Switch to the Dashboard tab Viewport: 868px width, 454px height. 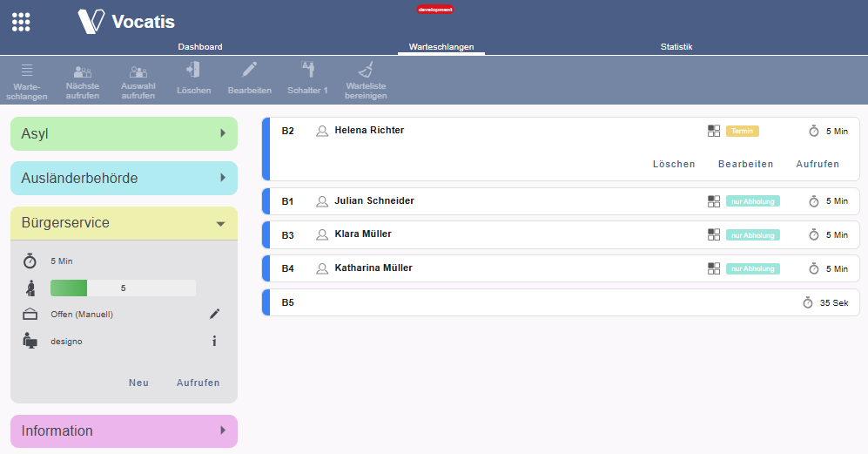(200, 46)
